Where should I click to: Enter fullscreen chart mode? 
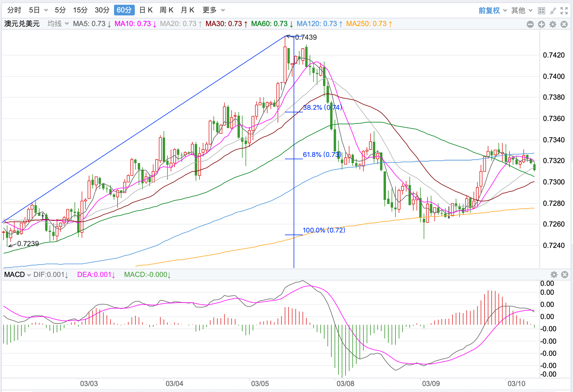564,11
